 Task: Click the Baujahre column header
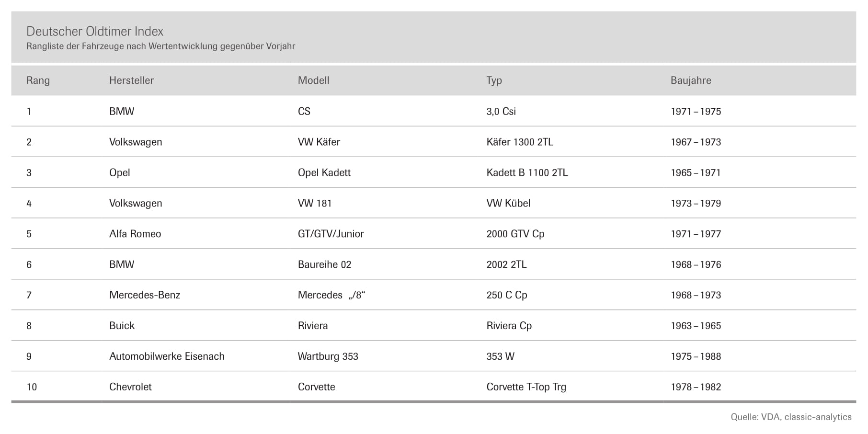pos(691,80)
